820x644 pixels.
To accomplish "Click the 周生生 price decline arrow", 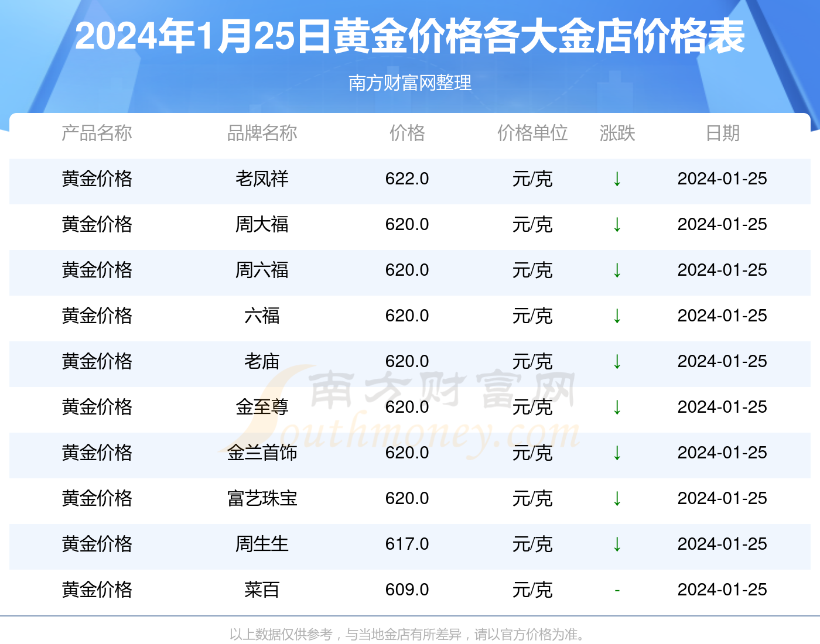I will [617, 544].
